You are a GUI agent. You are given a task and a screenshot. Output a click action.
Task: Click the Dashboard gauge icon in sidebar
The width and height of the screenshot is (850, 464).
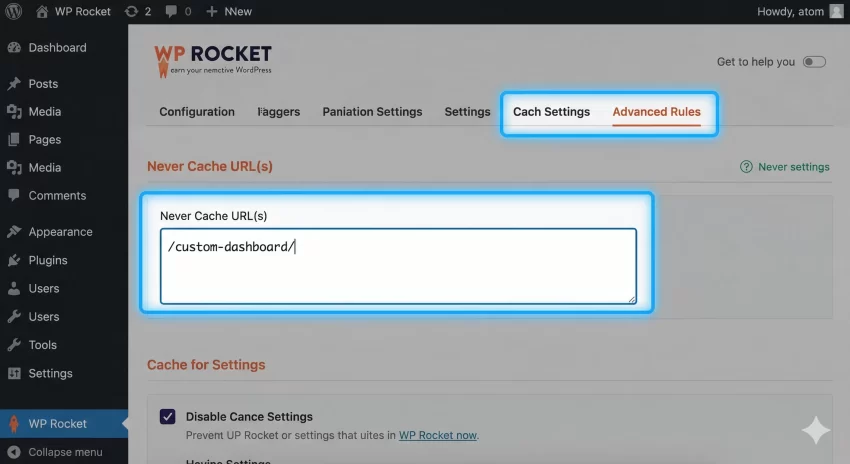[14, 48]
